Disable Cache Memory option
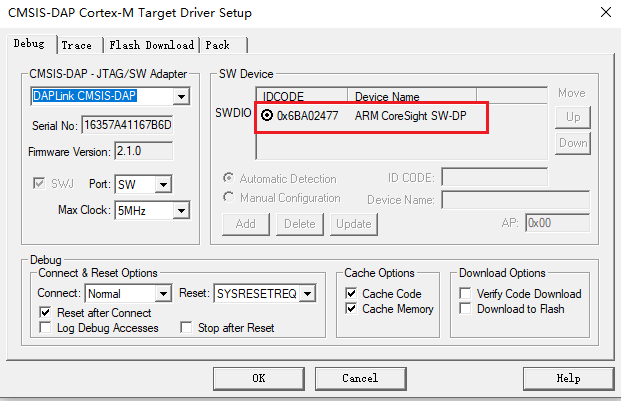 point(351,309)
